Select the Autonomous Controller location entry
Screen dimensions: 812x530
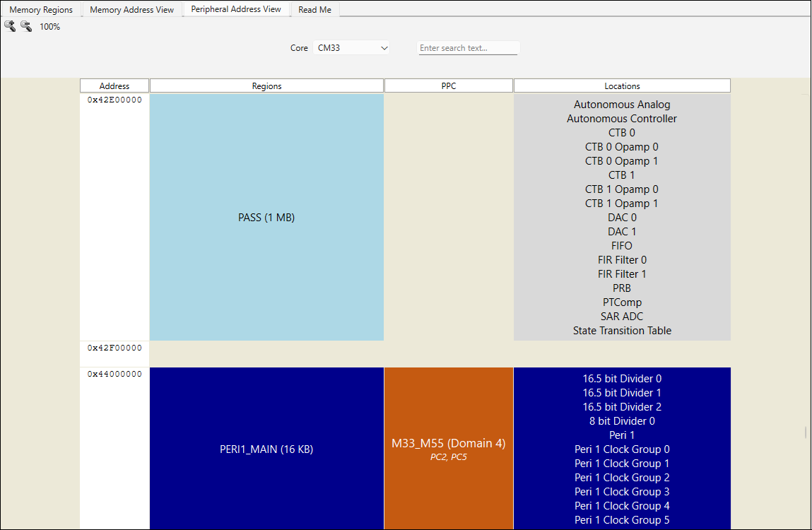(x=622, y=119)
